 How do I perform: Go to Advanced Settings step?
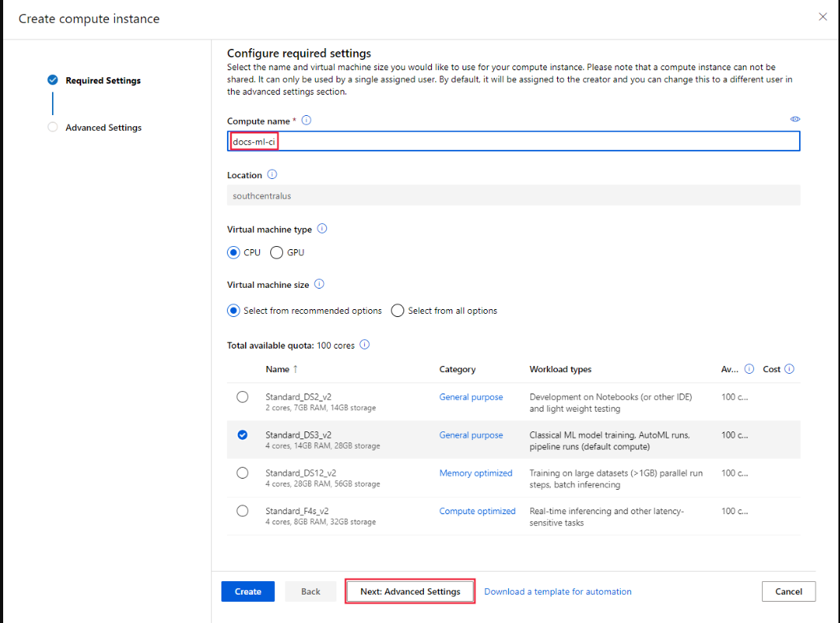coord(103,128)
